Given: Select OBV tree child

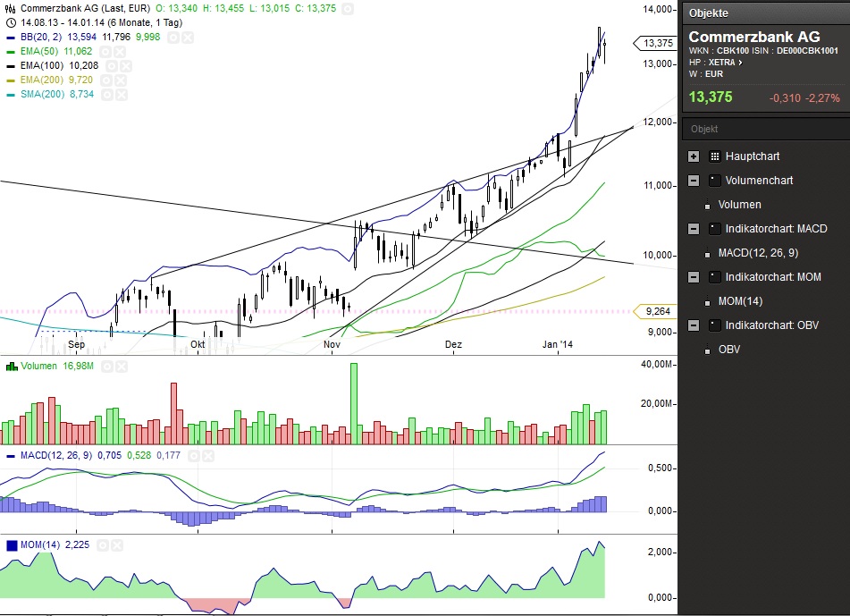Looking at the screenshot, I should (729, 350).
